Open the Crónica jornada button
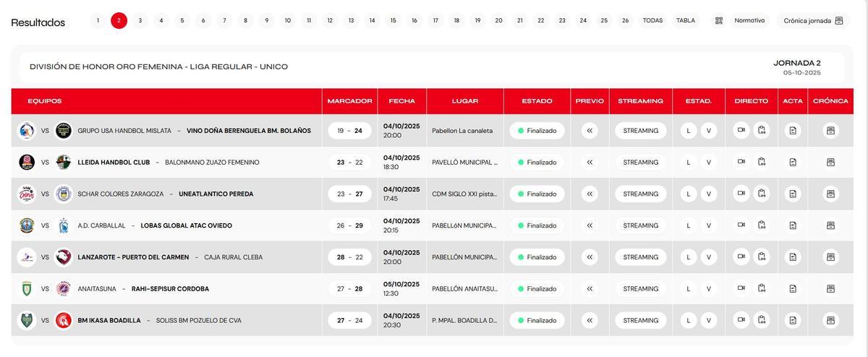This screenshot has width=868, height=357. (813, 21)
